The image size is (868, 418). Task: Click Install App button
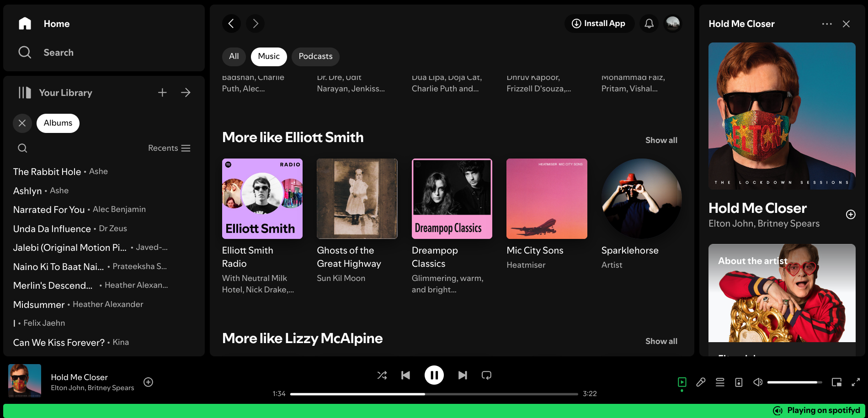pos(599,23)
